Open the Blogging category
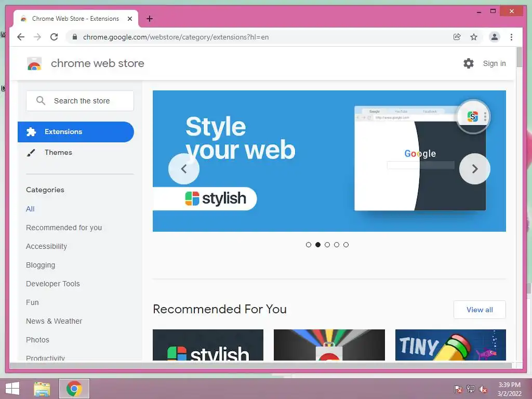The height and width of the screenshot is (399, 532). point(41,265)
